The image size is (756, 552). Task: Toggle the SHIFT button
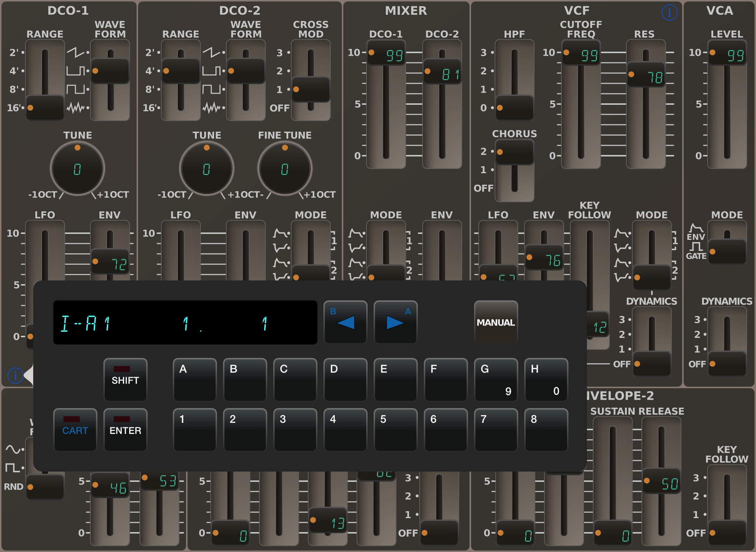click(125, 379)
